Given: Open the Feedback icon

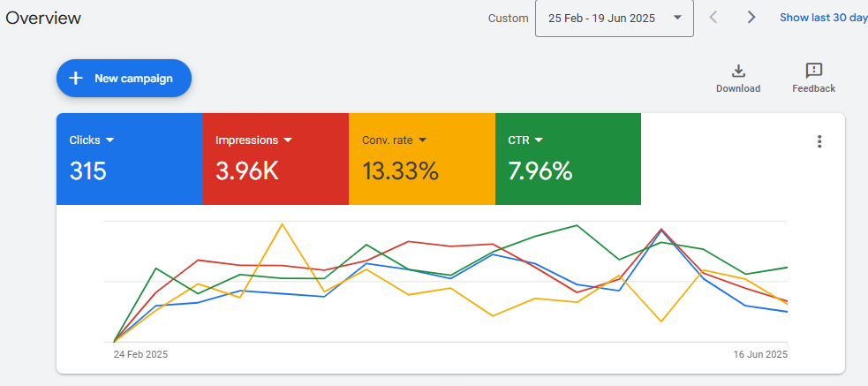Looking at the screenshot, I should pyautogui.click(x=813, y=72).
